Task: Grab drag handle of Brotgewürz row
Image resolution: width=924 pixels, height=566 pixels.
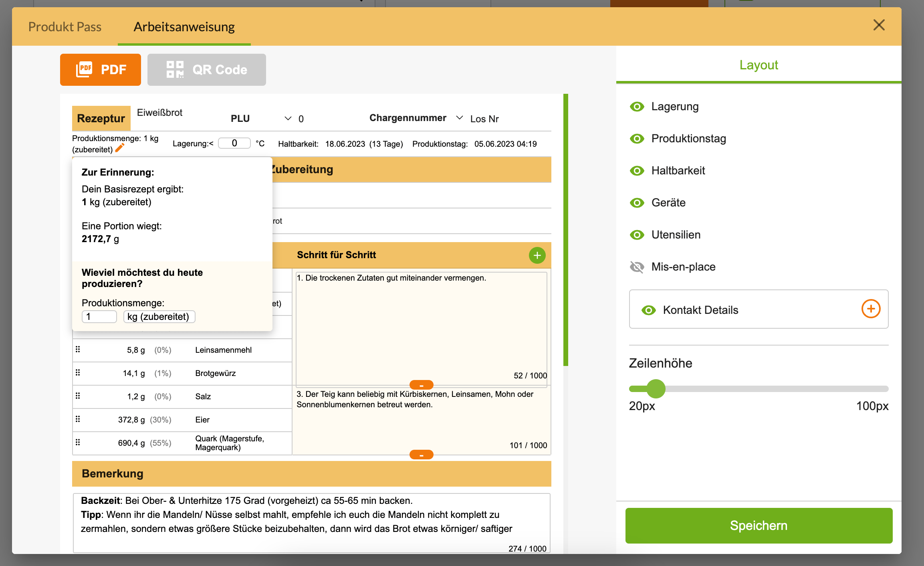Action: [x=78, y=373]
